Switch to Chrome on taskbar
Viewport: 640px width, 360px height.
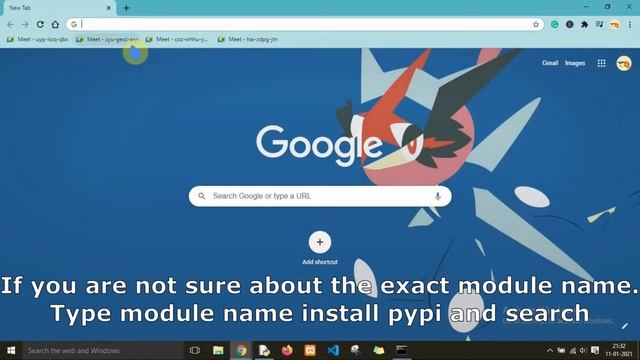coord(241,351)
